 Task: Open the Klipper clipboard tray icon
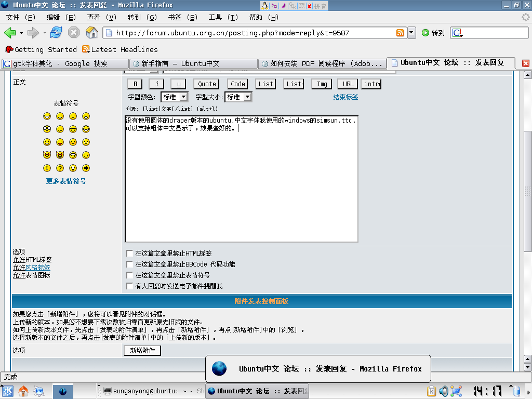point(431,391)
